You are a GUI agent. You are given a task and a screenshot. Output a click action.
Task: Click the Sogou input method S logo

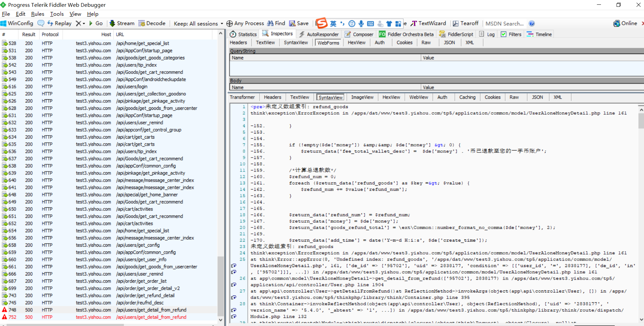click(321, 23)
